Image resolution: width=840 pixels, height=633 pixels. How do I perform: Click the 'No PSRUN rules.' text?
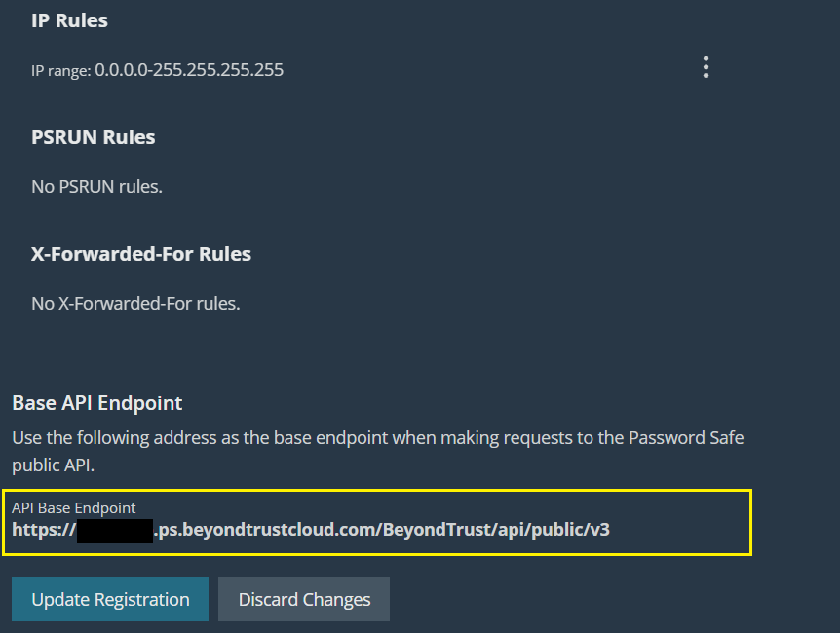(x=96, y=186)
